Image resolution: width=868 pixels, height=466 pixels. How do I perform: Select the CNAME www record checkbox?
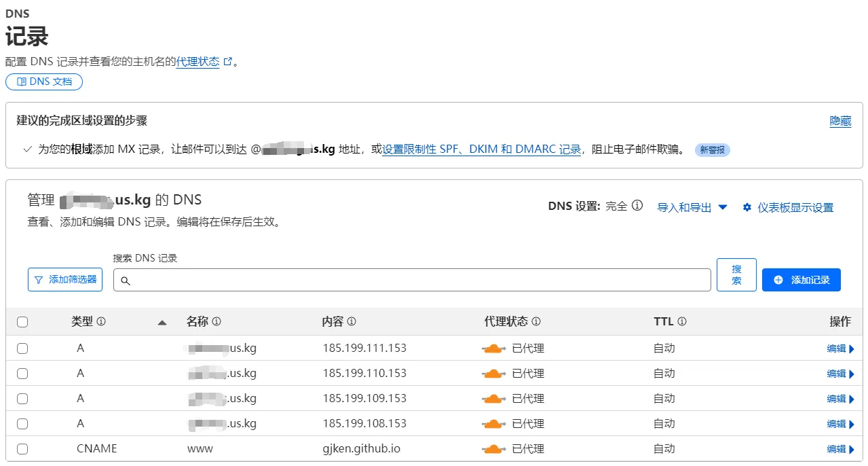[22, 449]
